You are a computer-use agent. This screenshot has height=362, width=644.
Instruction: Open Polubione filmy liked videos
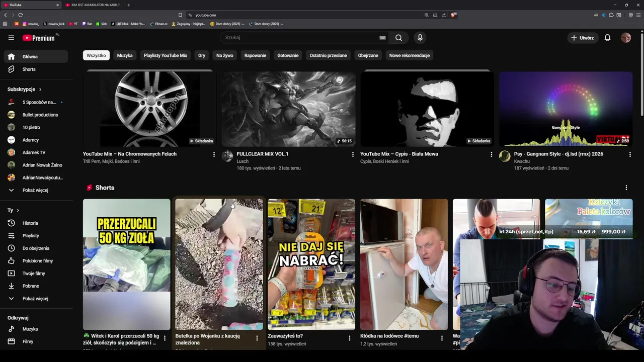click(x=36, y=261)
